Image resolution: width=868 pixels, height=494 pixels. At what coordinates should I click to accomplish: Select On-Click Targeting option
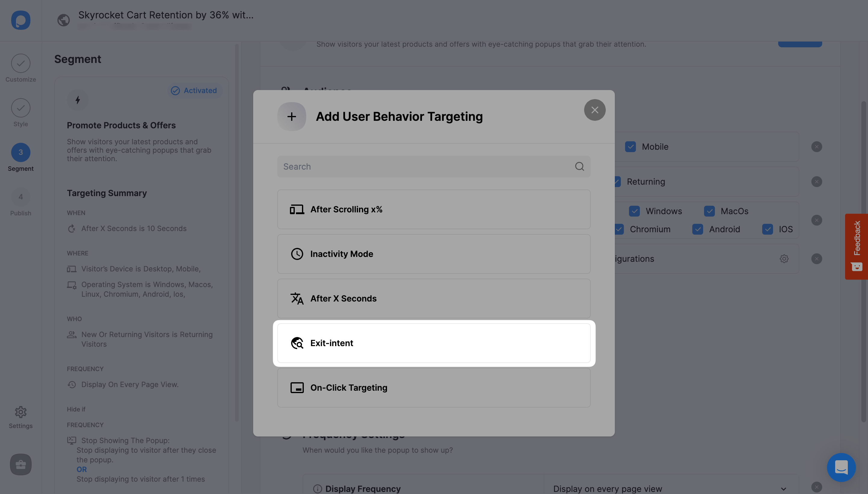[x=434, y=387]
